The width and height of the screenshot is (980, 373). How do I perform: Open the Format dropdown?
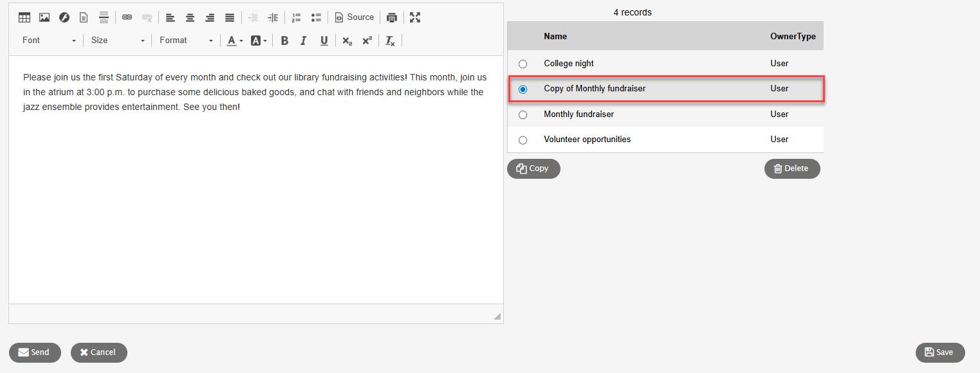click(185, 40)
